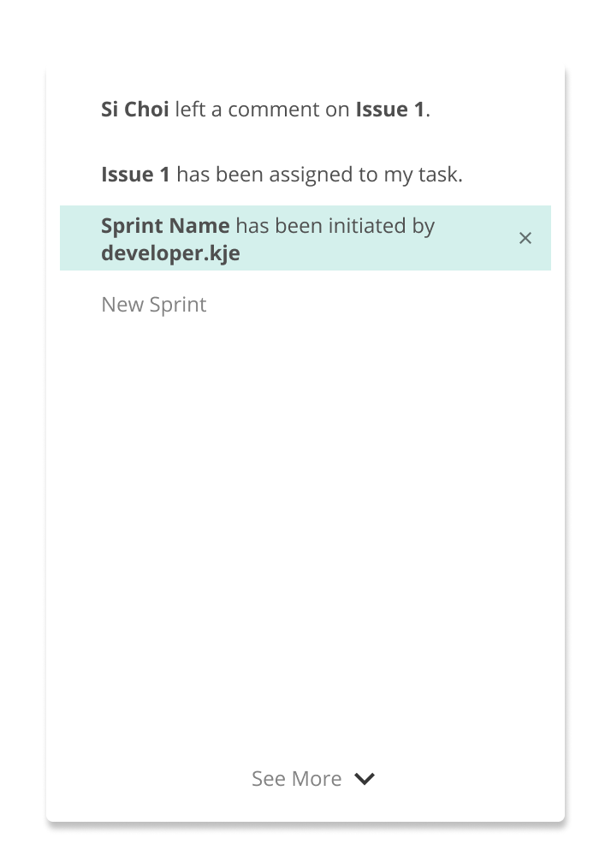Image resolution: width=611 pixels, height=868 pixels.
Task: Click 'has been assigned to my task' text
Action: coord(319,175)
